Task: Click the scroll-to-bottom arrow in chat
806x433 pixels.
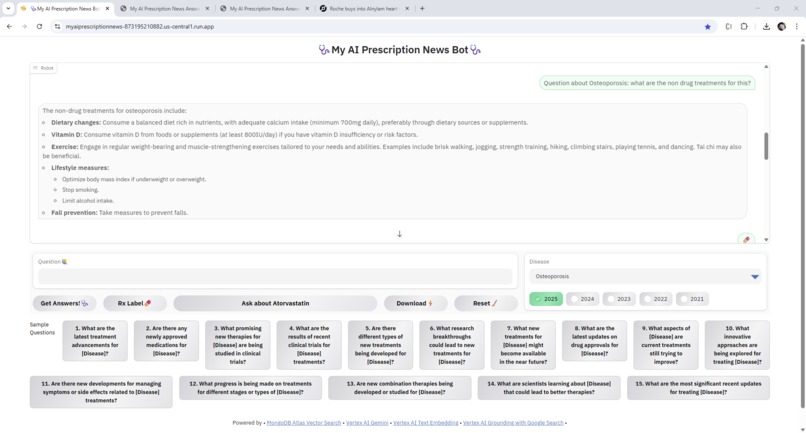Action: coord(399,233)
